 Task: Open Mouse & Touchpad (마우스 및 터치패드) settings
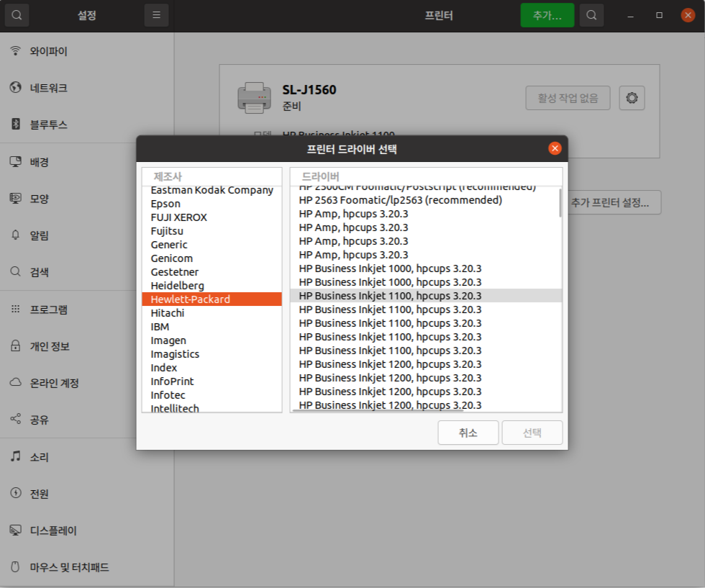[x=87, y=567]
